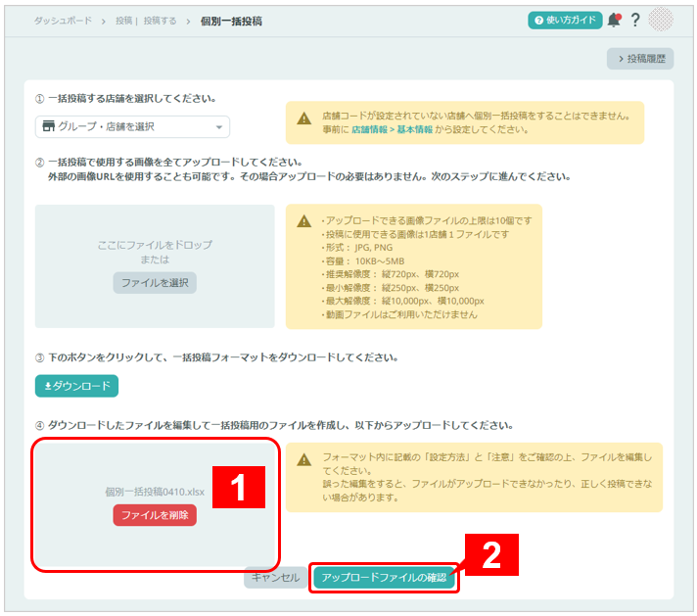Click the store icon in the selector
The image size is (697, 616).
tap(48, 126)
